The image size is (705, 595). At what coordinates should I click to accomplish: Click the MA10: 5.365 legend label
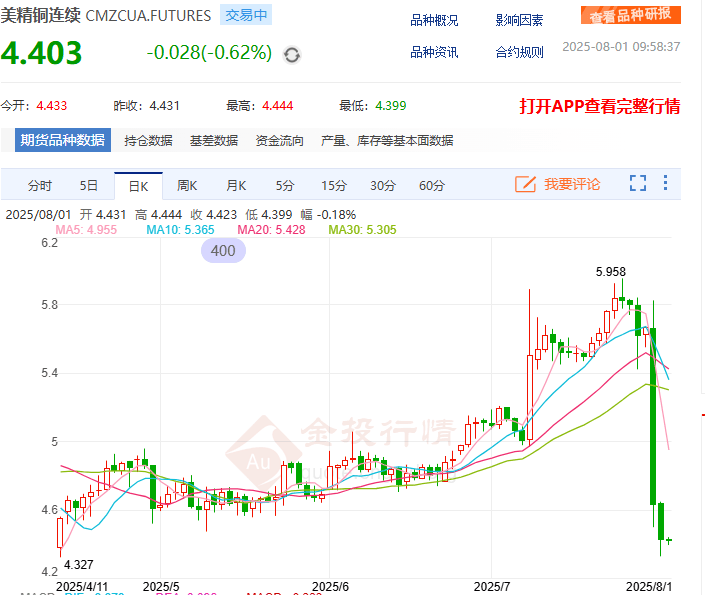pyautogui.click(x=180, y=230)
